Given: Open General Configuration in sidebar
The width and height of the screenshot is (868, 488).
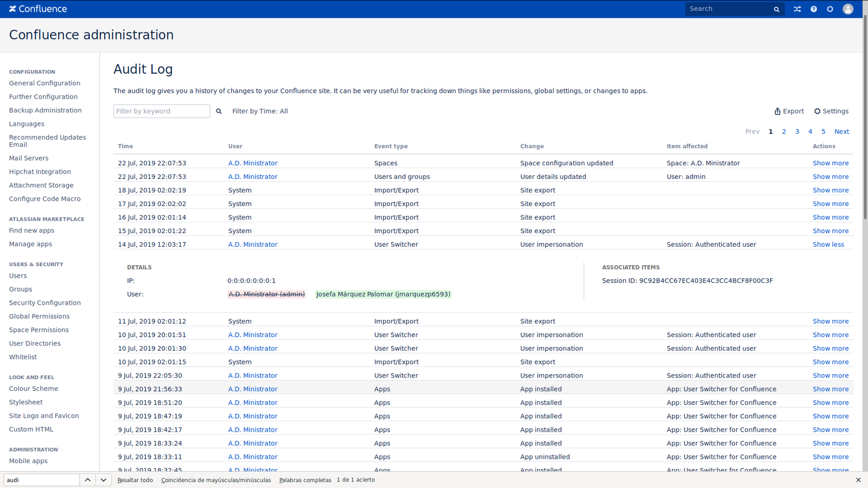Looking at the screenshot, I should click(44, 84).
